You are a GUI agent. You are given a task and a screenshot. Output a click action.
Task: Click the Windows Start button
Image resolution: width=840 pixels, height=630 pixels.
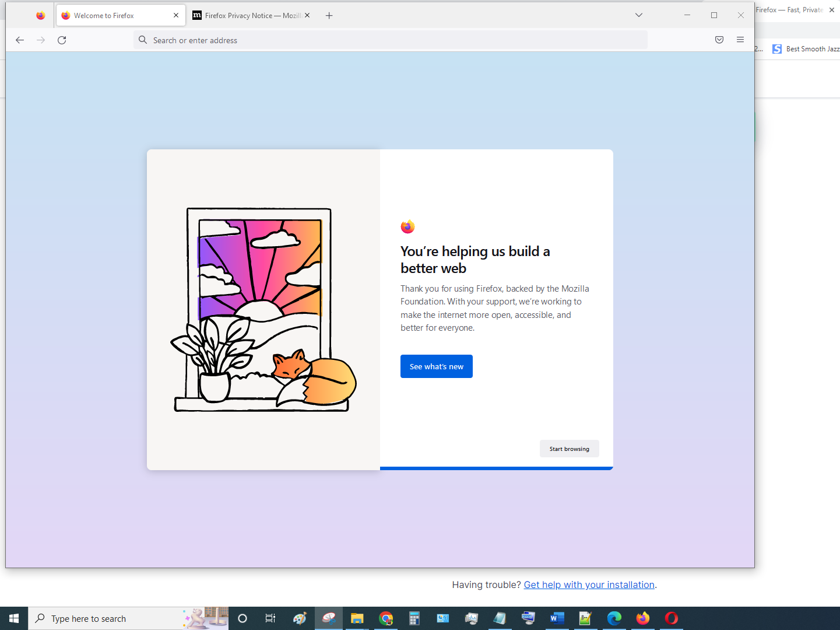(14, 618)
